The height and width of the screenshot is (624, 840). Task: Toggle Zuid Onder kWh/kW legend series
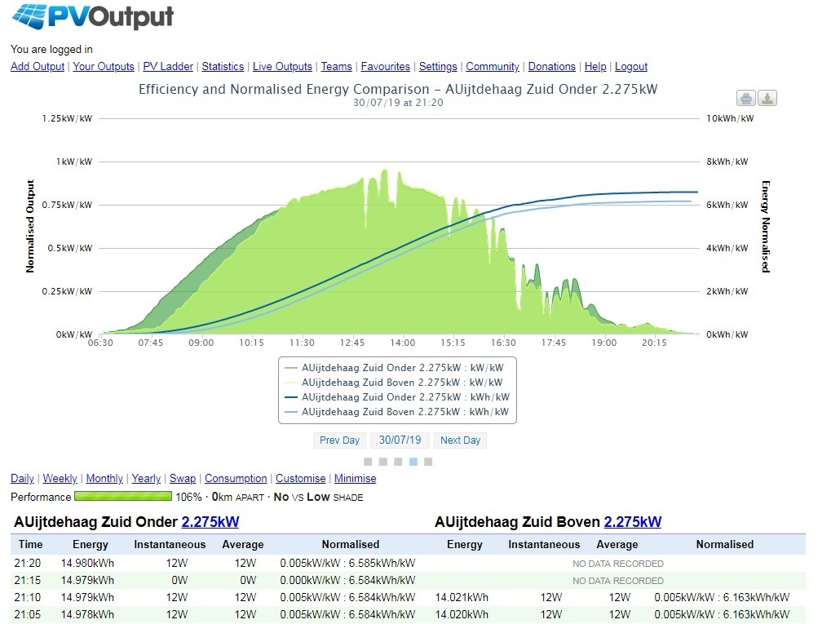pos(397,397)
